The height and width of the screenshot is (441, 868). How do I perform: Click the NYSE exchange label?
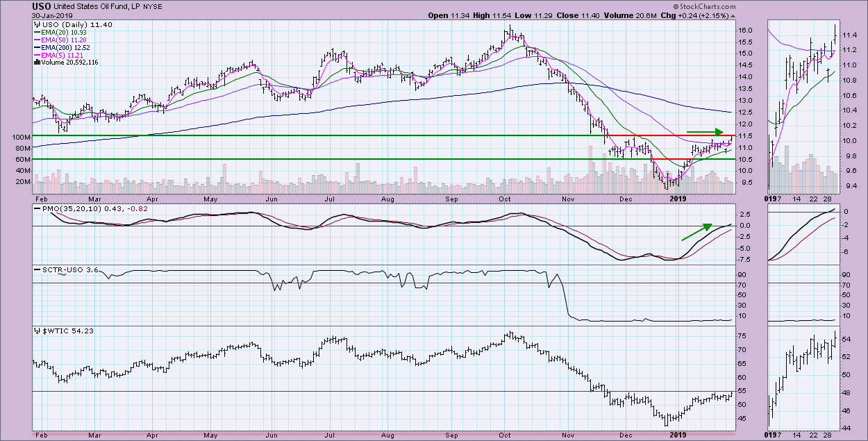152,7
